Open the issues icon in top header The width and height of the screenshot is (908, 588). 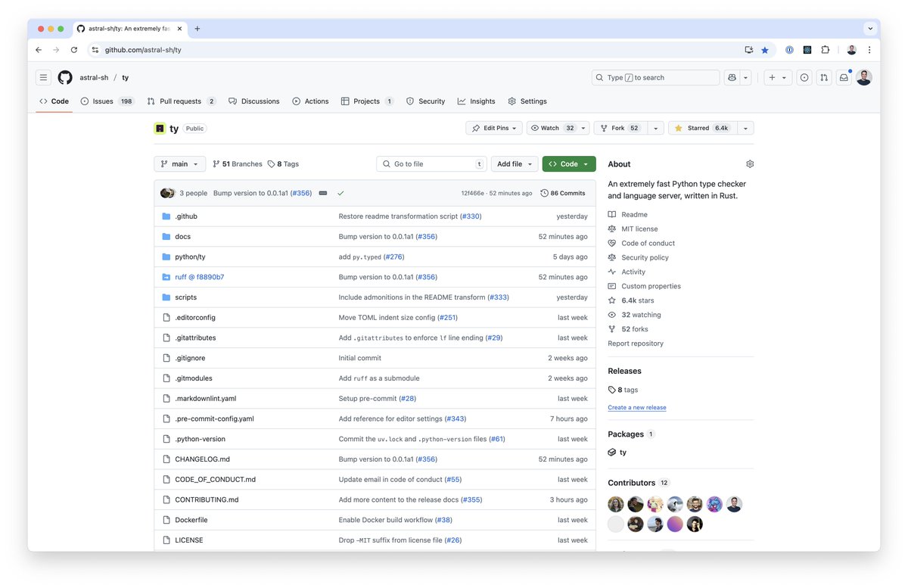pos(804,77)
